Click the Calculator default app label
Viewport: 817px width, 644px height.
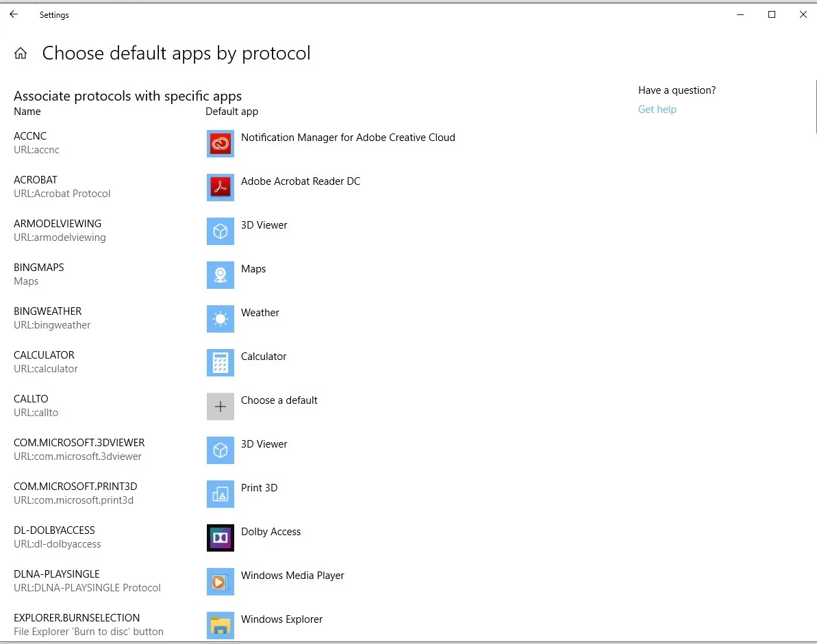[264, 357]
